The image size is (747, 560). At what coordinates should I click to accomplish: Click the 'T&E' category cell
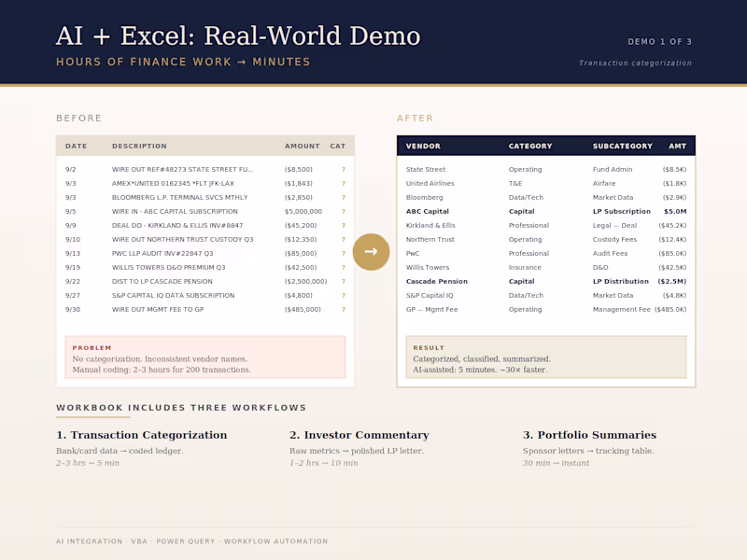click(515, 183)
